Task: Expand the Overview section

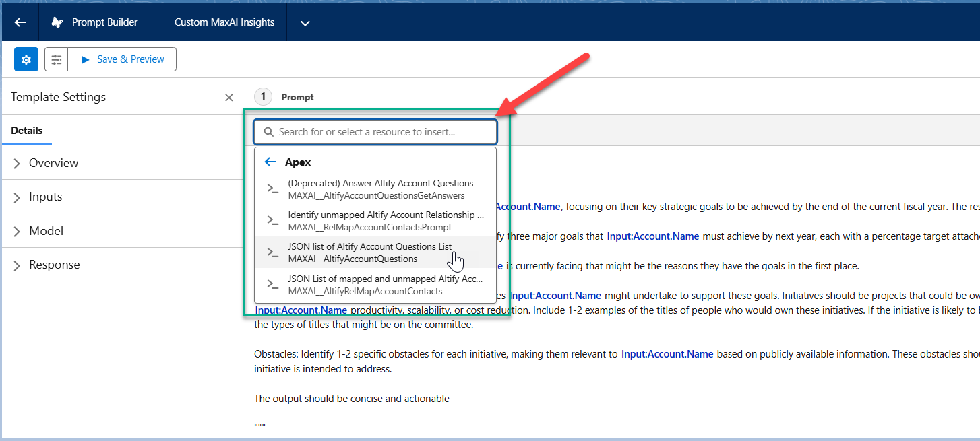Action: point(54,163)
